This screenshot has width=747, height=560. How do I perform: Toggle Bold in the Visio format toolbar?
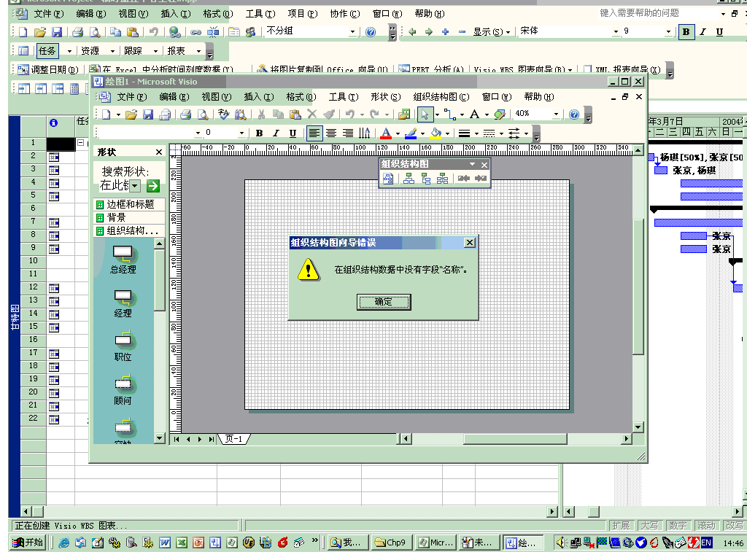pos(259,133)
